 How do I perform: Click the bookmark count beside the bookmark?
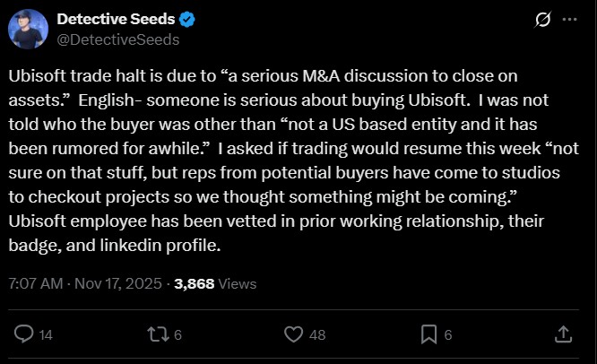click(448, 335)
